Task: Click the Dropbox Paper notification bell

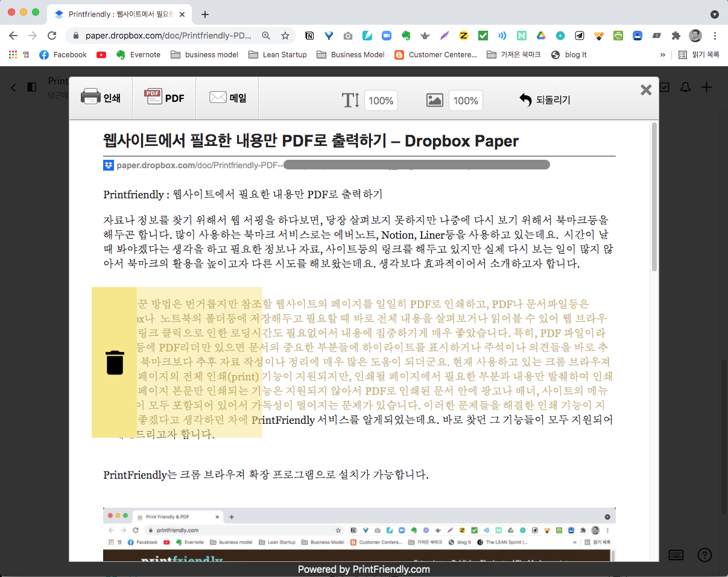Action: click(685, 87)
